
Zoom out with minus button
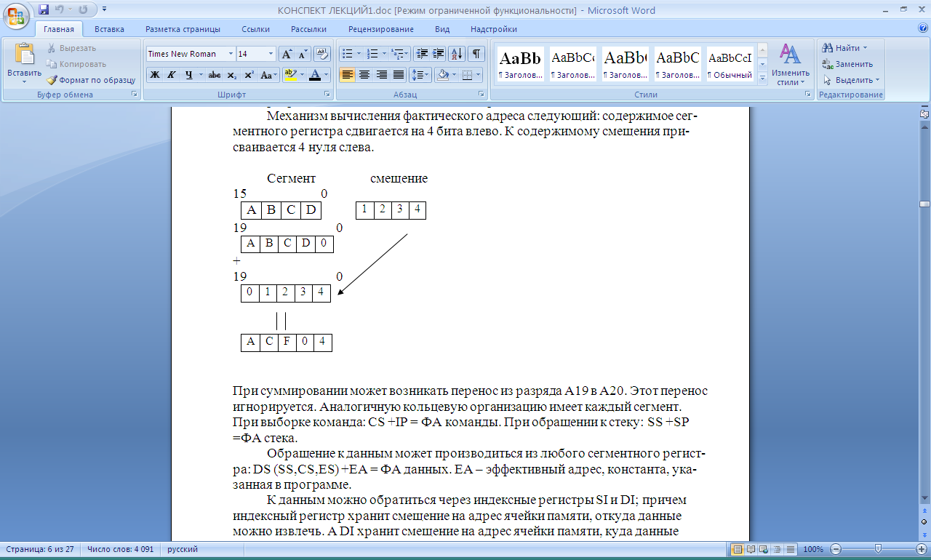[836, 549]
